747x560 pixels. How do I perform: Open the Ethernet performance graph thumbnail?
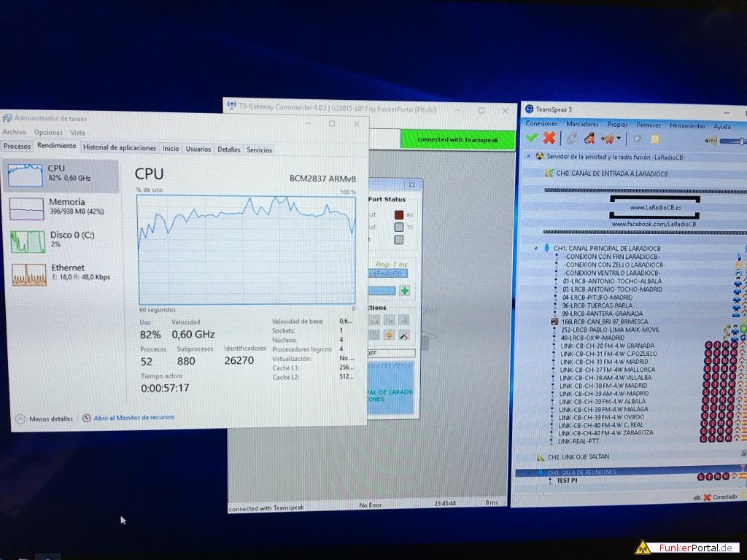coord(27,274)
